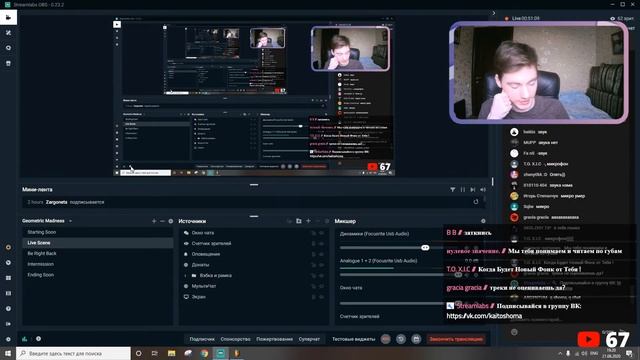Image resolution: width=640 pixels, height=360 pixels.
Task: Click the Динамики volume slider handle
Action: (x=425, y=247)
